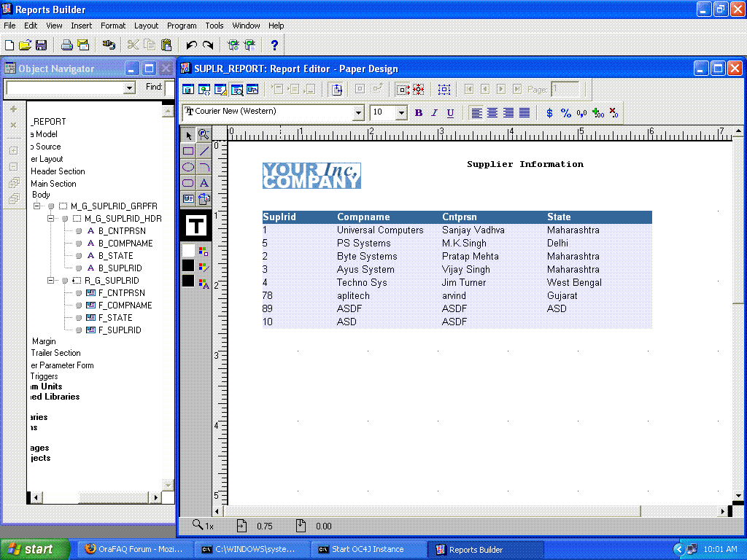Collapse the M_G_SUPLRID_GRPFR tree node
The height and width of the screenshot is (560, 747).
37,206
